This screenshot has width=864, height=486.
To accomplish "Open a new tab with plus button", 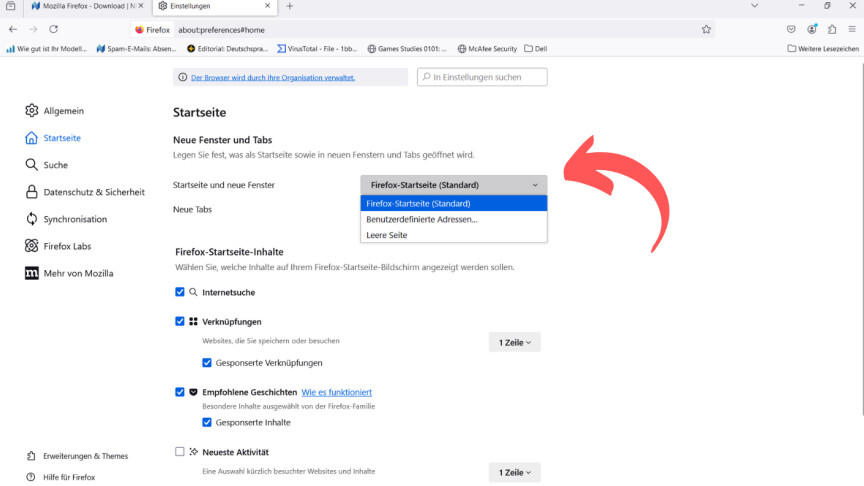I will 290,6.
